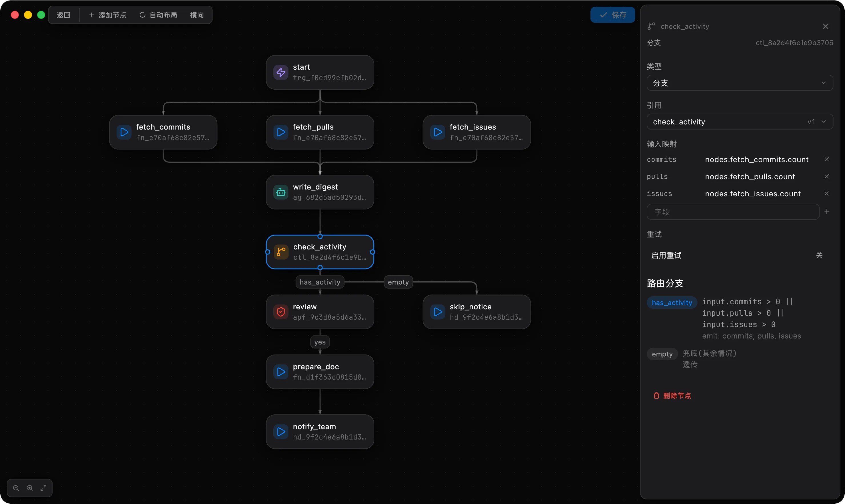This screenshot has width=845, height=504.
Task: Click the trash icon beside 删除节点
Action: [x=656, y=396]
